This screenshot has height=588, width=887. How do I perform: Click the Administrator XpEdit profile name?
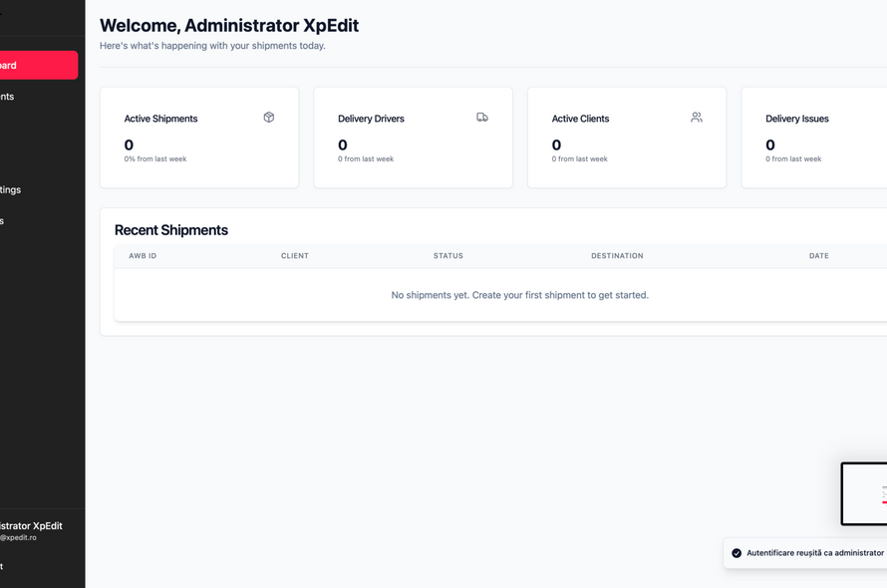point(32,526)
